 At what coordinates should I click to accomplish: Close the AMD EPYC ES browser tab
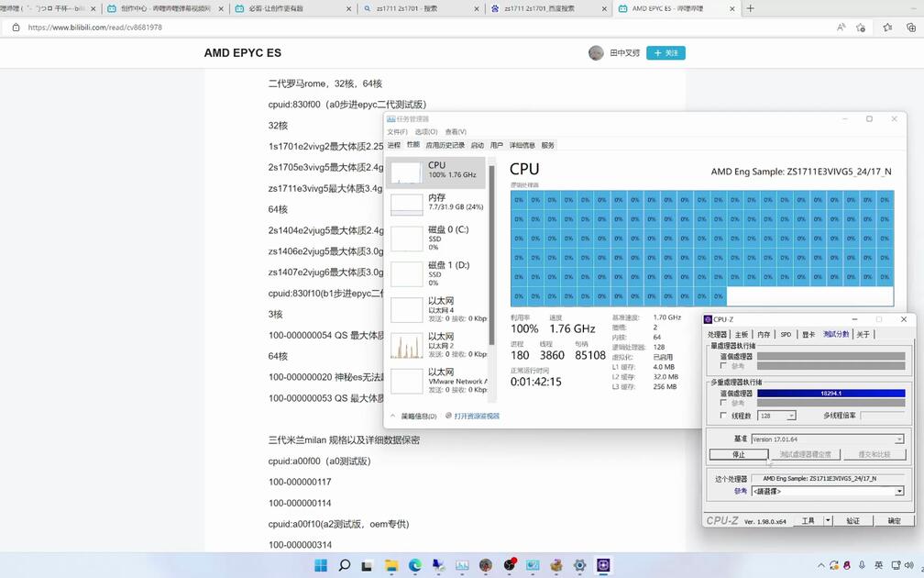tap(732, 9)
